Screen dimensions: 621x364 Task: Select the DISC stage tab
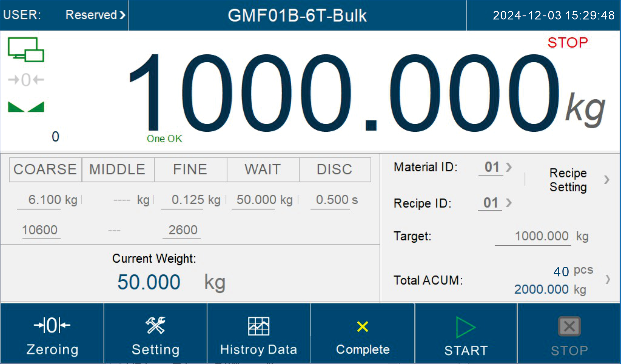point(335,169)
